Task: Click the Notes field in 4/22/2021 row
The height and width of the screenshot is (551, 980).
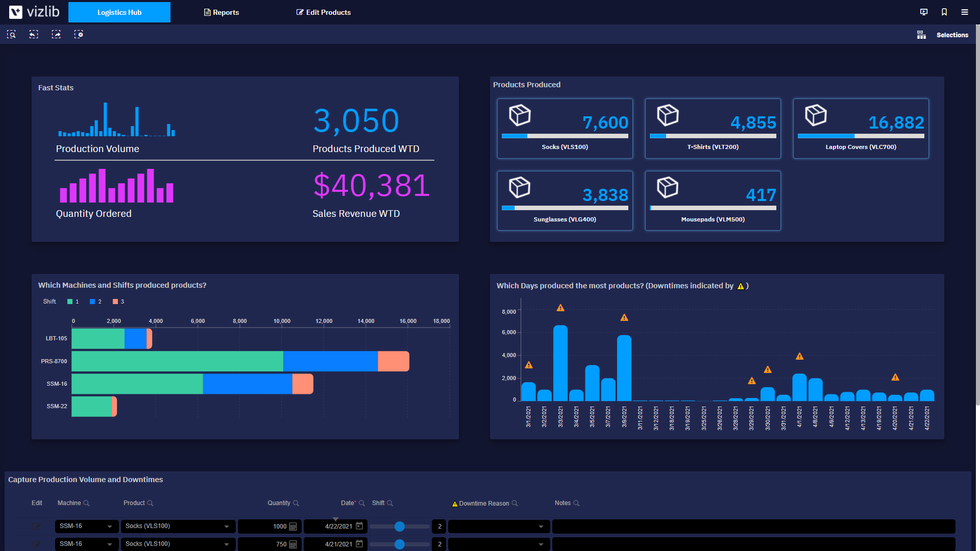Action: click(754, 527)
